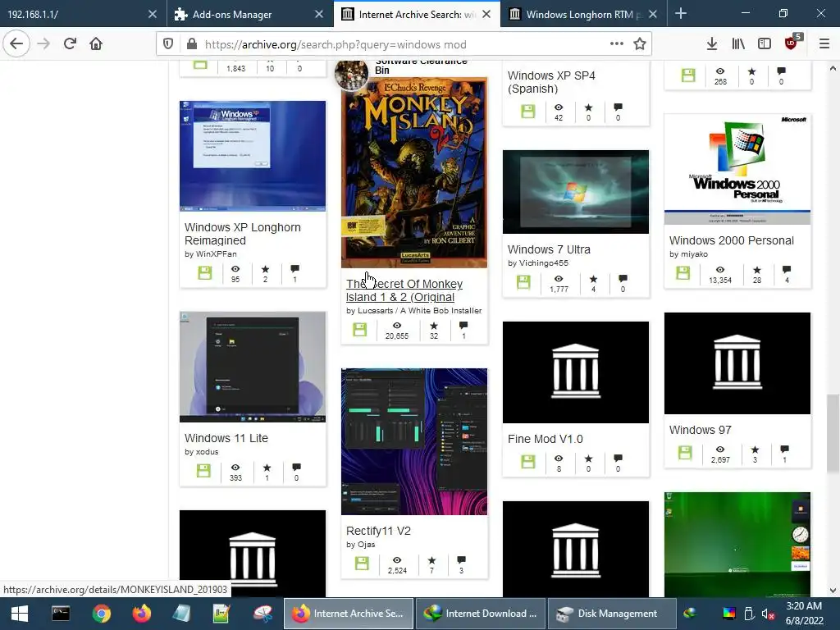Viewport: 840px width, 630px height.
Task: Click the muted volume tray icon
Action: [x=768, y=614]
